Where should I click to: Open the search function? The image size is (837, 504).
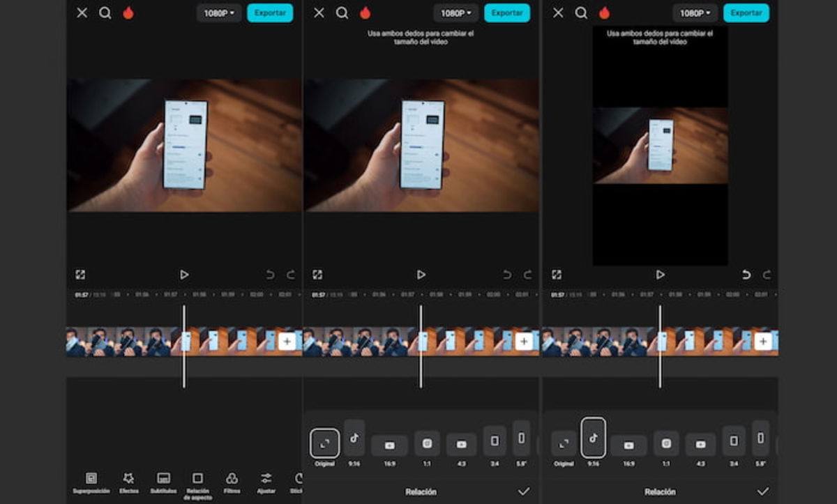point(105,13)
